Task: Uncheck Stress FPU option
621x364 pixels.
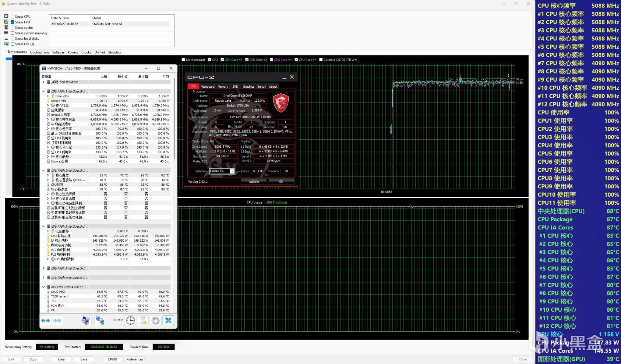Action: point(12,22)
